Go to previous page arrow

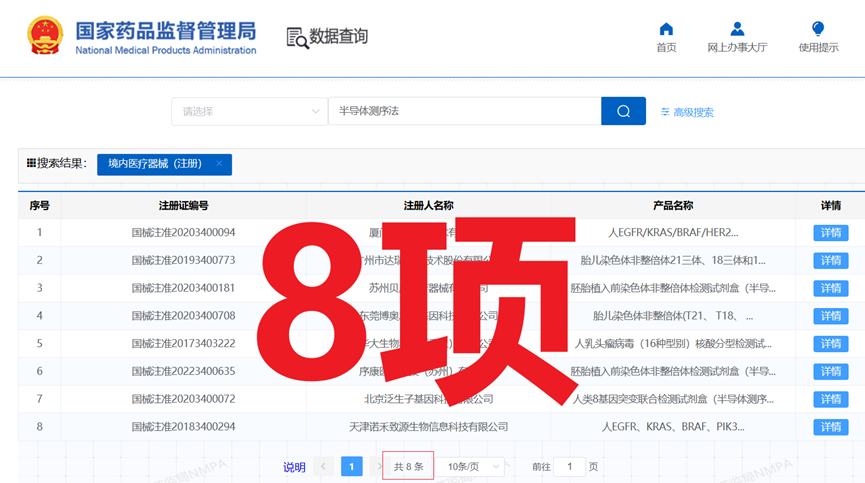coord(323,467)
